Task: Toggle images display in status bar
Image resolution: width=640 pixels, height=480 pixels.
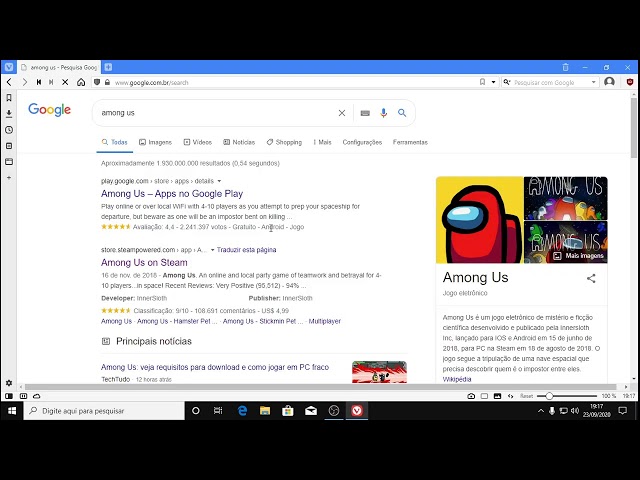Action: [x=497, y=396]
